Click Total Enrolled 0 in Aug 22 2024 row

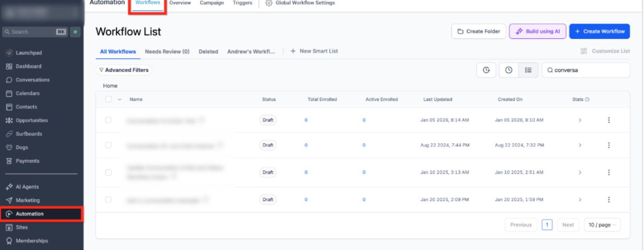306,145
